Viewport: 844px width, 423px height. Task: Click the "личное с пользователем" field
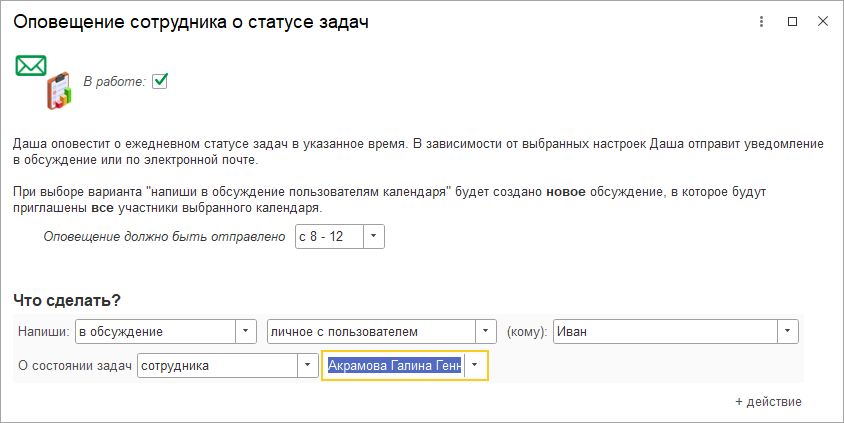tap(370, 331)
